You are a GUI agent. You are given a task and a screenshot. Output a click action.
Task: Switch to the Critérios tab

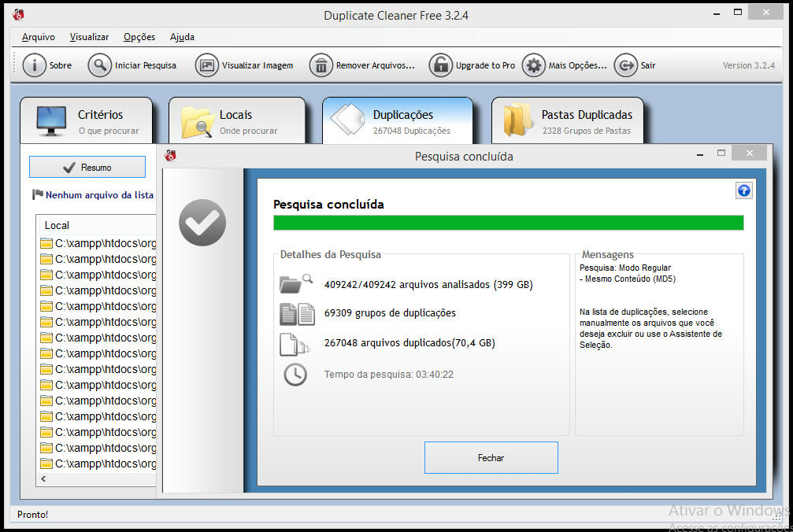[87, 121]
